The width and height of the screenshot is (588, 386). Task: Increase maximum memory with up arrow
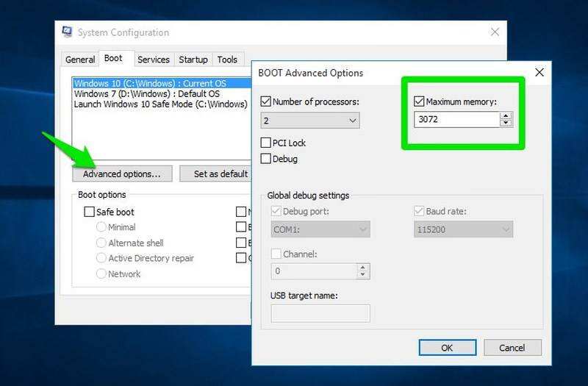pos(506,115)
